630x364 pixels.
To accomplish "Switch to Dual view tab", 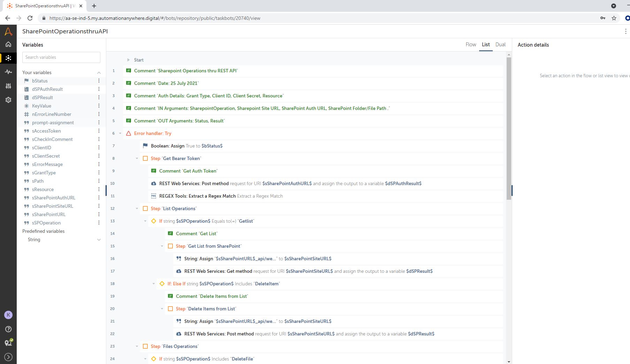I will pyautogui.click(x=500, y=45).
